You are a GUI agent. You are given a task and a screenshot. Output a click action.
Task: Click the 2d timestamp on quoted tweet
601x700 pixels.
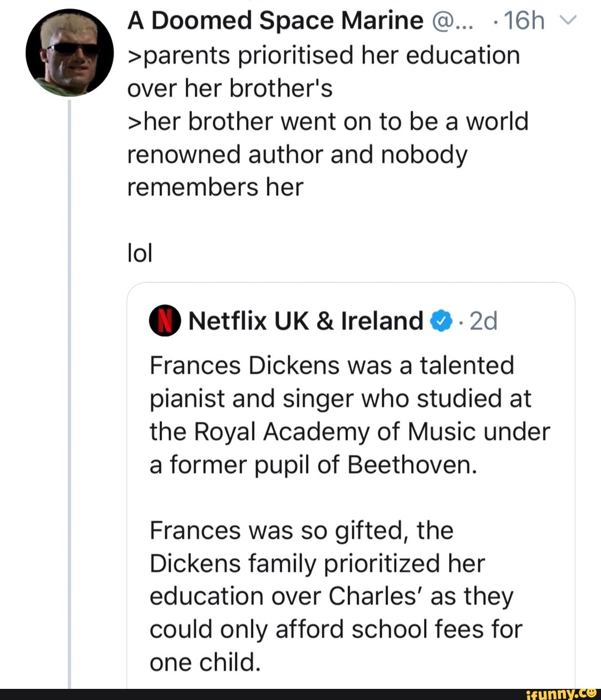pos(482,321)
